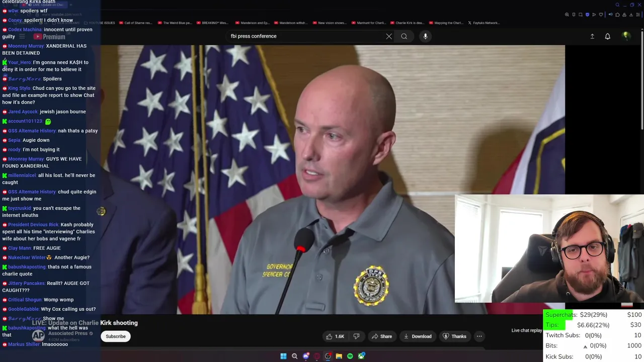Open 'Mandelson and Ep...' bookmark tab
This screenshot has height=362, width=644.
click(x=252, y=23)
